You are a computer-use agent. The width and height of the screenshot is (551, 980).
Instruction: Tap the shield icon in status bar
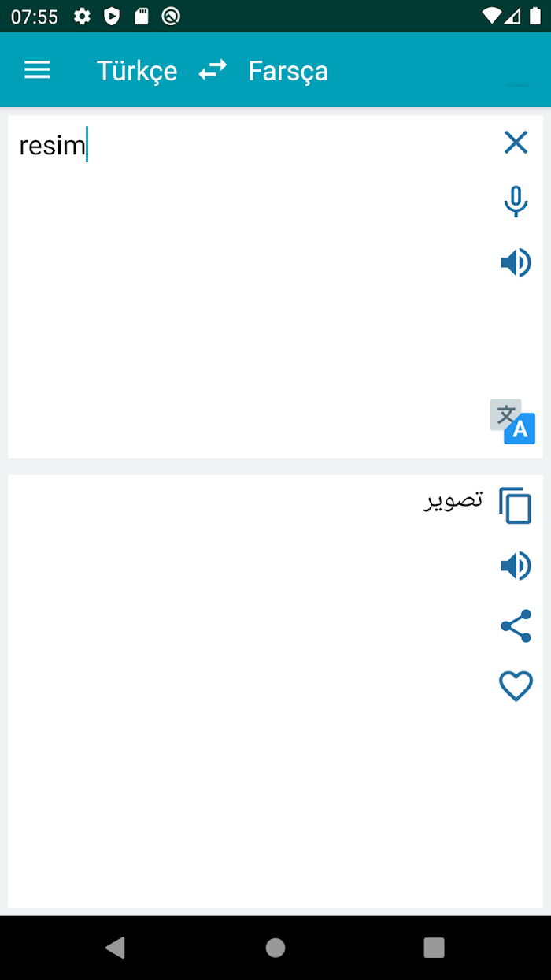113,16
